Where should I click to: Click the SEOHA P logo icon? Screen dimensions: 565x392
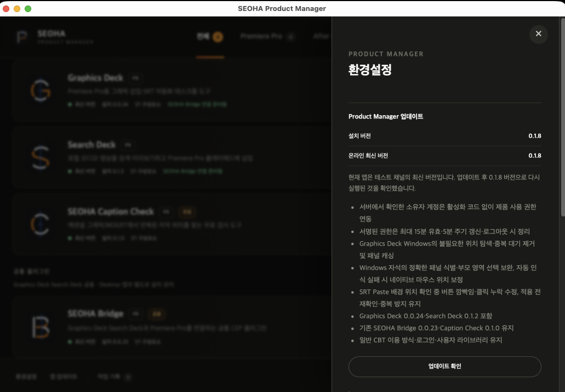point(22,37)
